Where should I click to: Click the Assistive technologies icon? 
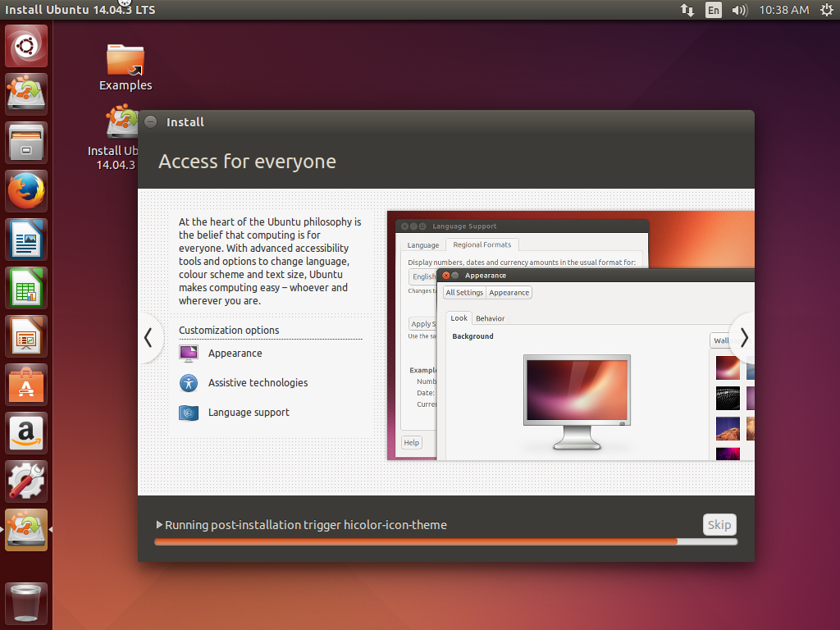point(189,383)
